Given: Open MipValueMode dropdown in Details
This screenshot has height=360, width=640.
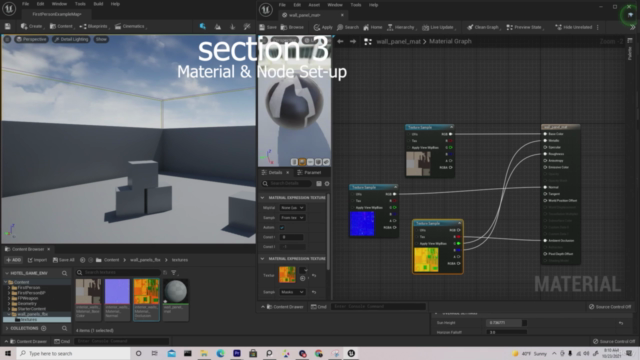Looking at the screenshot, I should click(292, 208).
